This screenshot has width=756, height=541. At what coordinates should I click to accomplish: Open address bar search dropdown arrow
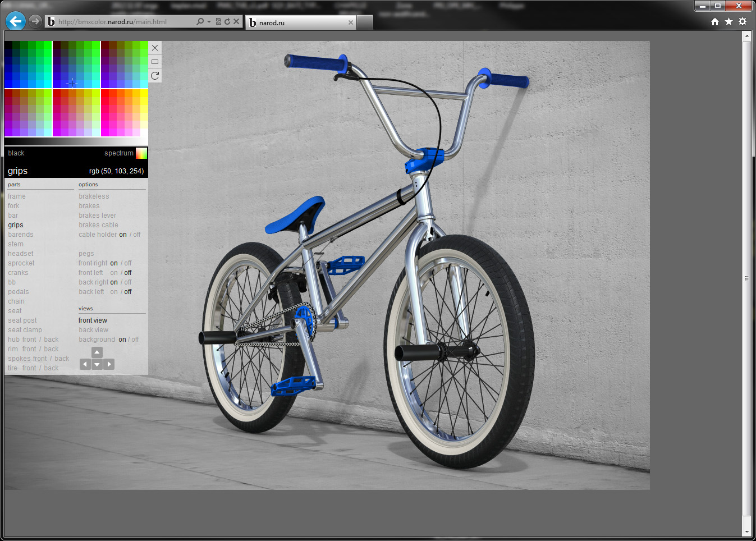pyautogui.click(x=209, y=22)
